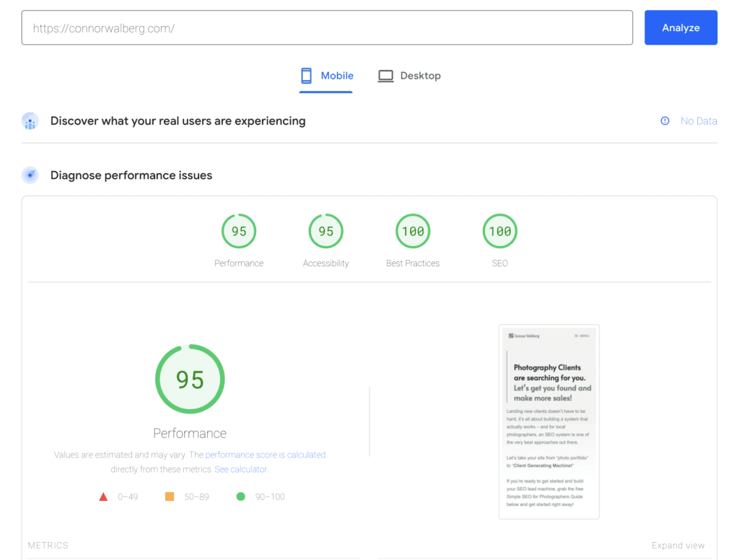The image size is (739, 560).
Task: Click the large Performance 95 gauge
Action: [x=190, y=378]
